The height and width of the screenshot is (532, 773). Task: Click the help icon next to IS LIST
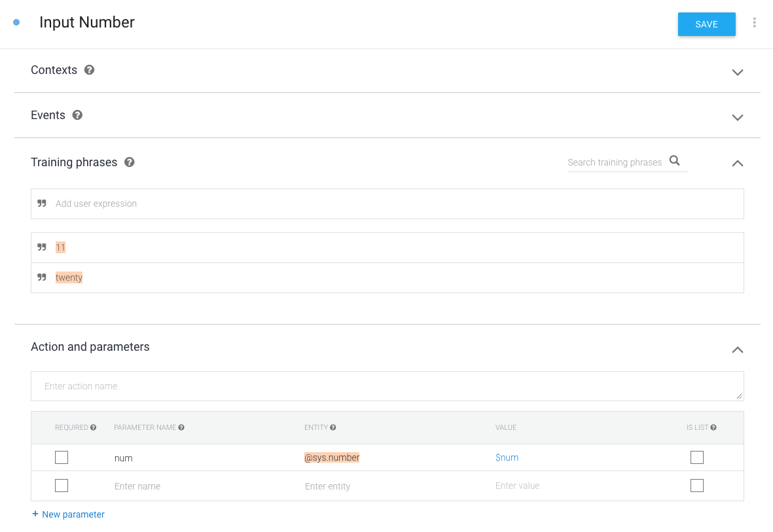[713, 427]
